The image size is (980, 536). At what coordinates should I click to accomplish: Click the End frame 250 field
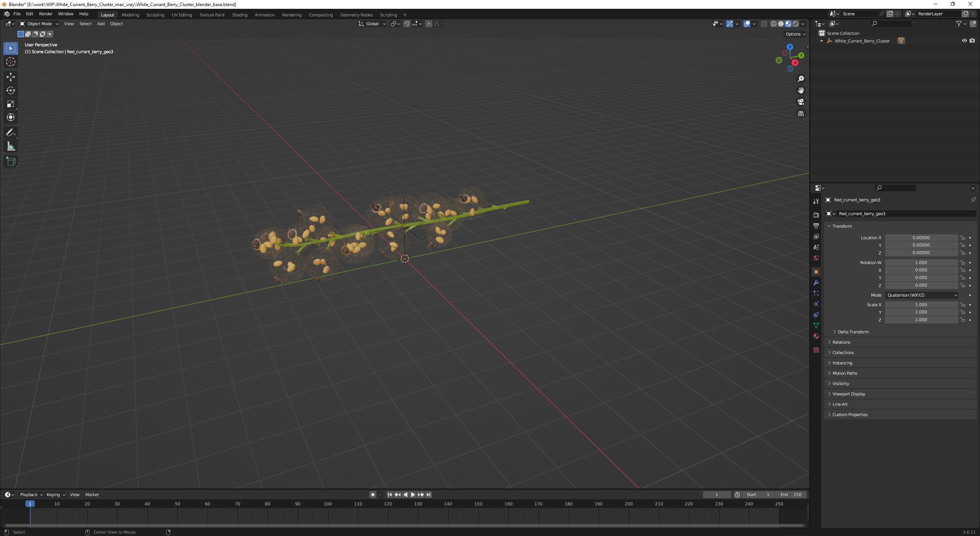(x=791, y=495)
